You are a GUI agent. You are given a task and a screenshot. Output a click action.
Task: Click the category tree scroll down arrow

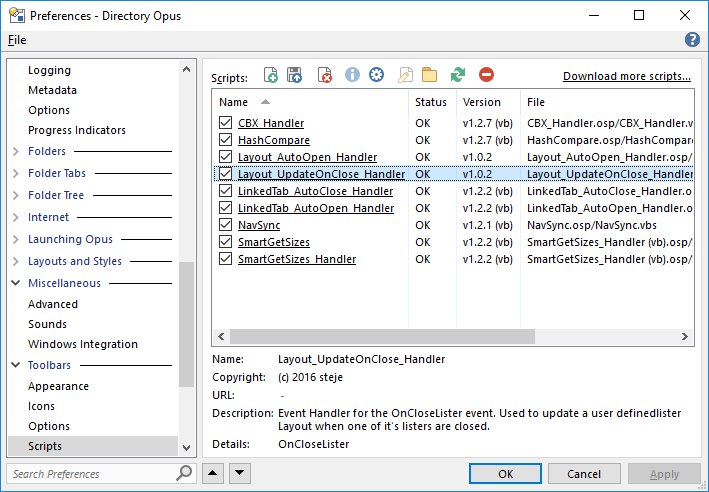click(x=186, y=448)
